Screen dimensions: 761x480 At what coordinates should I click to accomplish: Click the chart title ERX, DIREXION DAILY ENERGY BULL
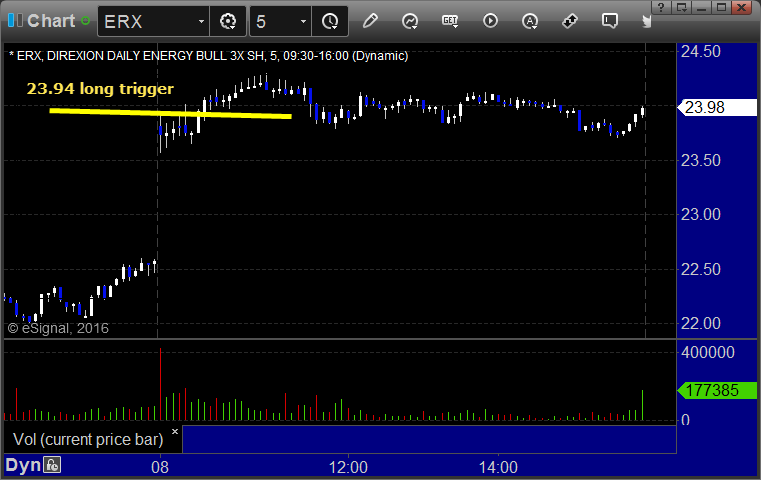pos(209,56)
